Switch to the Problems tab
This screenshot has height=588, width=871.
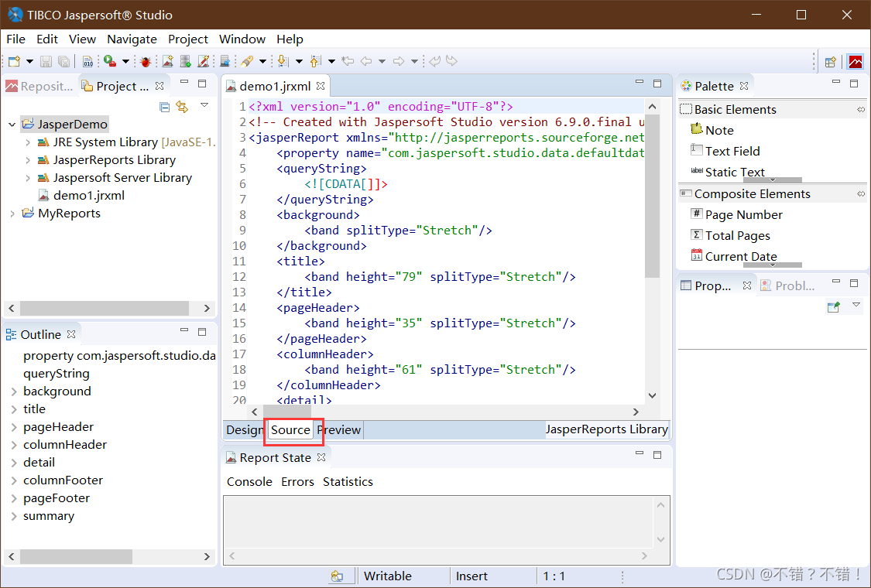pos(788,286)
